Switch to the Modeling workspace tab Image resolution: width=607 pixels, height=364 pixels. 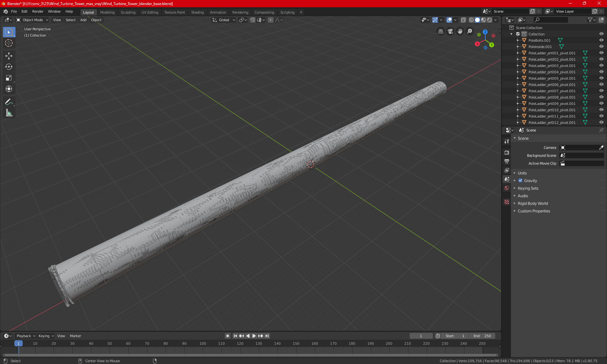(x=107, y=12)
